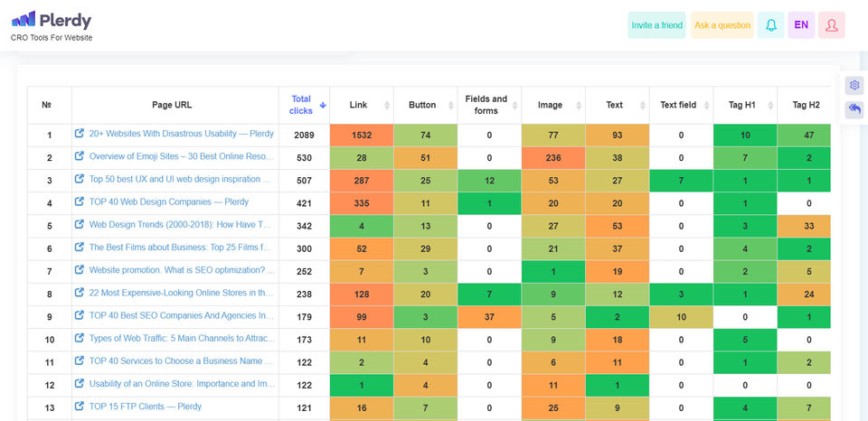Screen dimensions: 868x421
Task: Click the Image column header
Action: (x=550, y=105)
